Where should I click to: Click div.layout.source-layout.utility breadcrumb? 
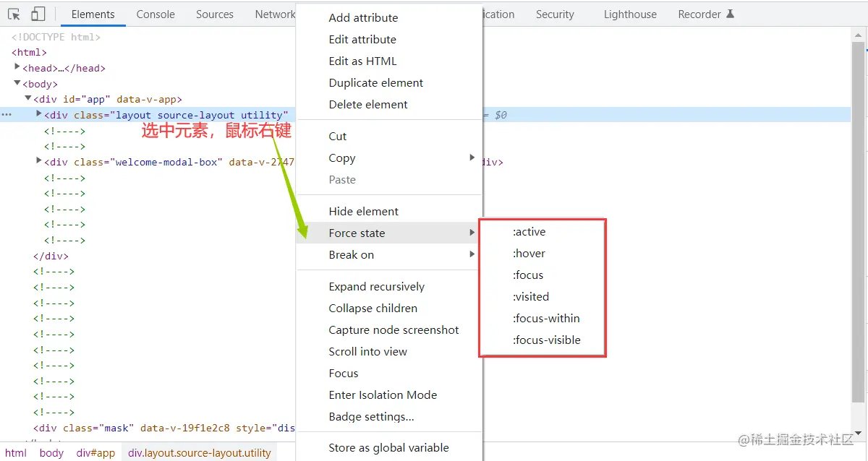click(x=200, y=453)
